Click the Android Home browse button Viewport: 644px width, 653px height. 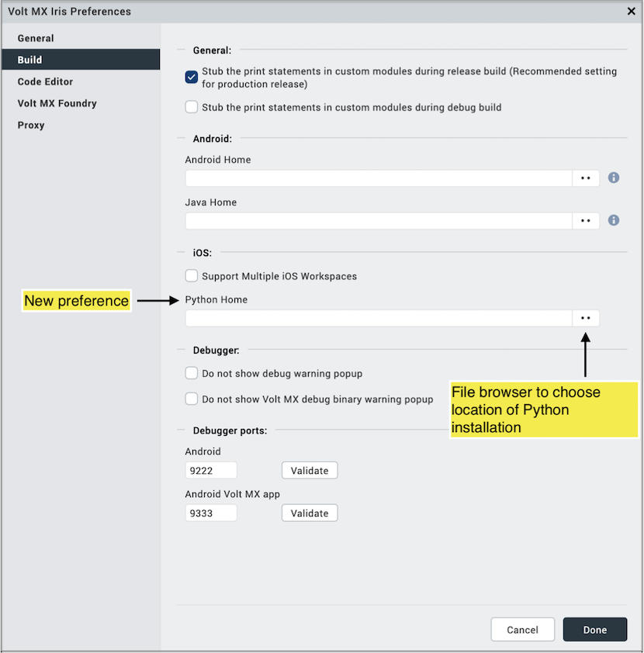586,178
